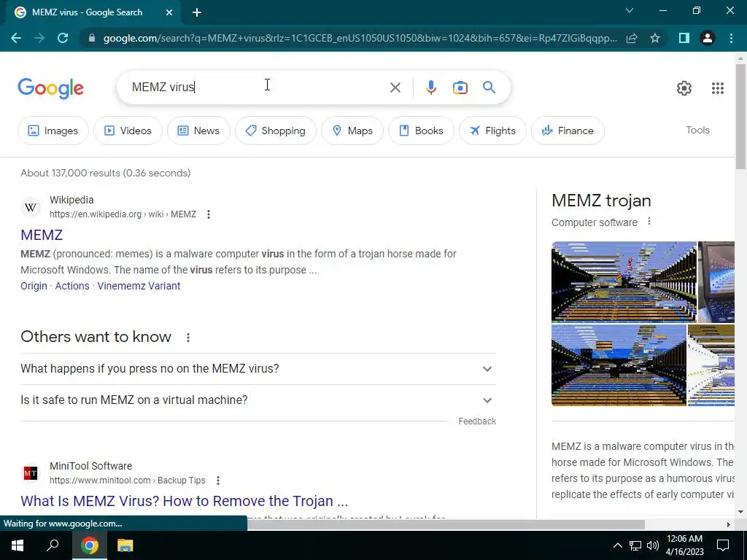Viewport: 747px width, 560px height.
Task: Click the MEMZ trojan panel heading
Action: click(601, 201)
